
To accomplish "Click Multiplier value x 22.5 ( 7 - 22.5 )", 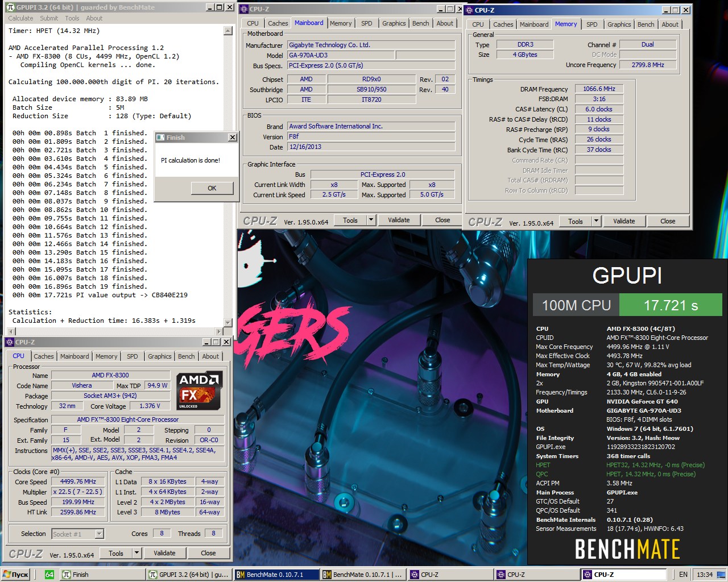I will click(78, 492).
